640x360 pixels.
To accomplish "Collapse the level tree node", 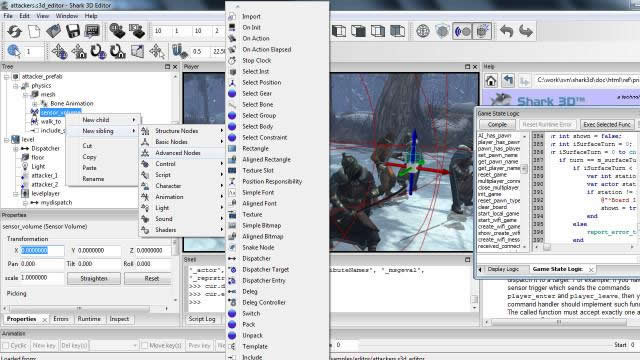I will [x=7, y=140].
